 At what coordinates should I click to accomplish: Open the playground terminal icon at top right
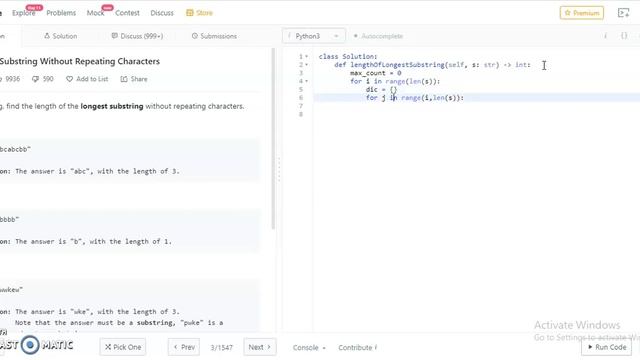(x=623, y=13)
